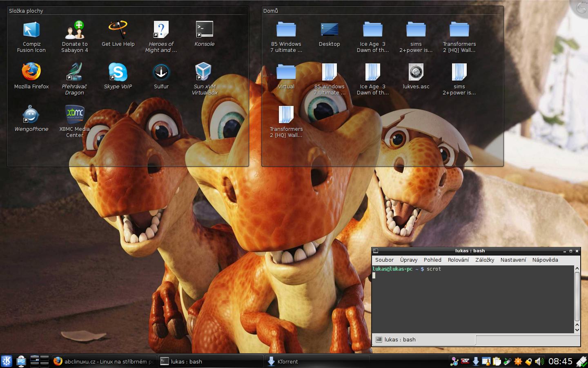This screenshot has width=588, height=368.
Task: Click the colorful molecule tray icon
Action: (x=454, y=361)
